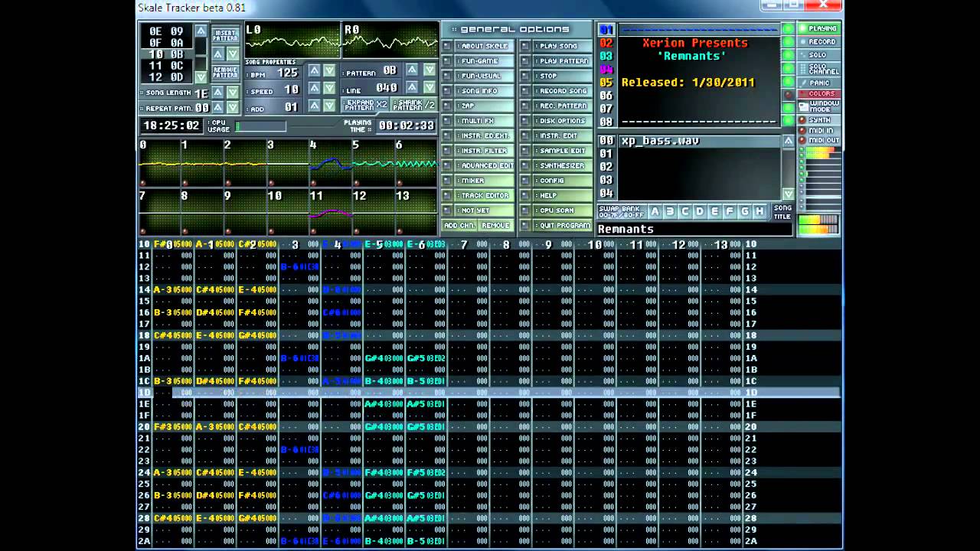Select instrument slot 05
The image size is (980, 551).
tap(606, 83)
